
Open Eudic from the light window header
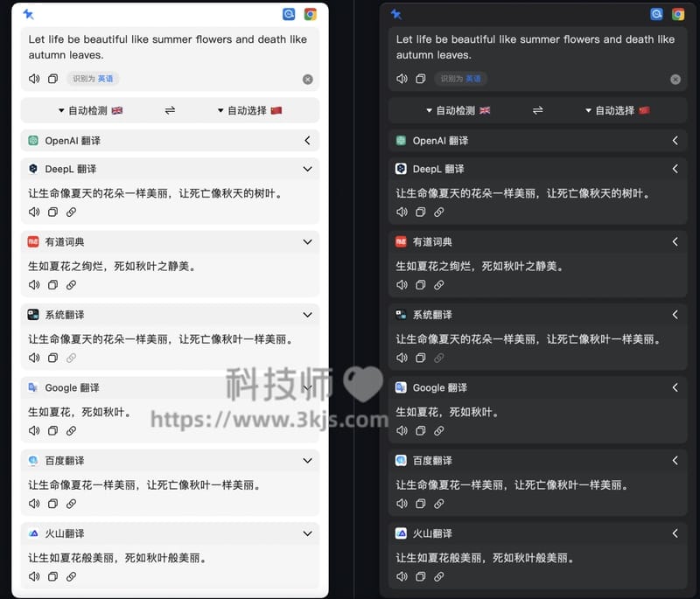point(289,14)
